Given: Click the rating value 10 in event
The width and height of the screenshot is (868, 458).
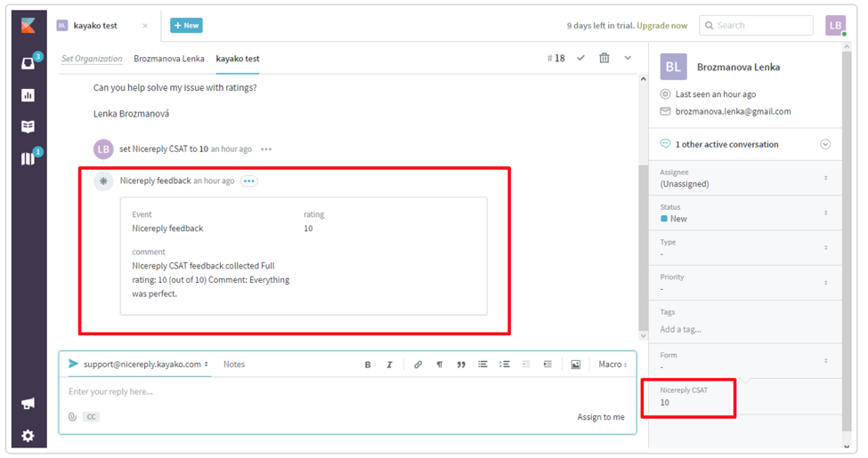Looking at the screenshot, I should point(308,229).
